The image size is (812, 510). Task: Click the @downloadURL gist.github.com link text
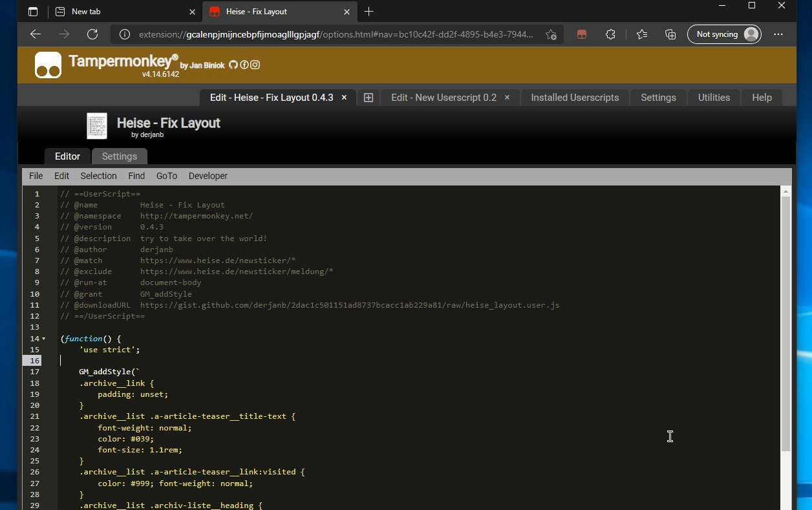pos(350,305)
